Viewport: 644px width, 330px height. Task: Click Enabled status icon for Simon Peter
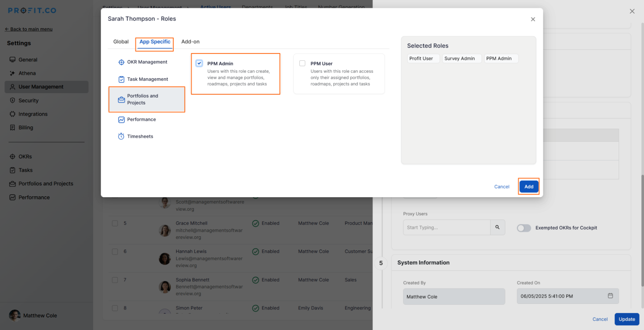click(x=255, y=308)
